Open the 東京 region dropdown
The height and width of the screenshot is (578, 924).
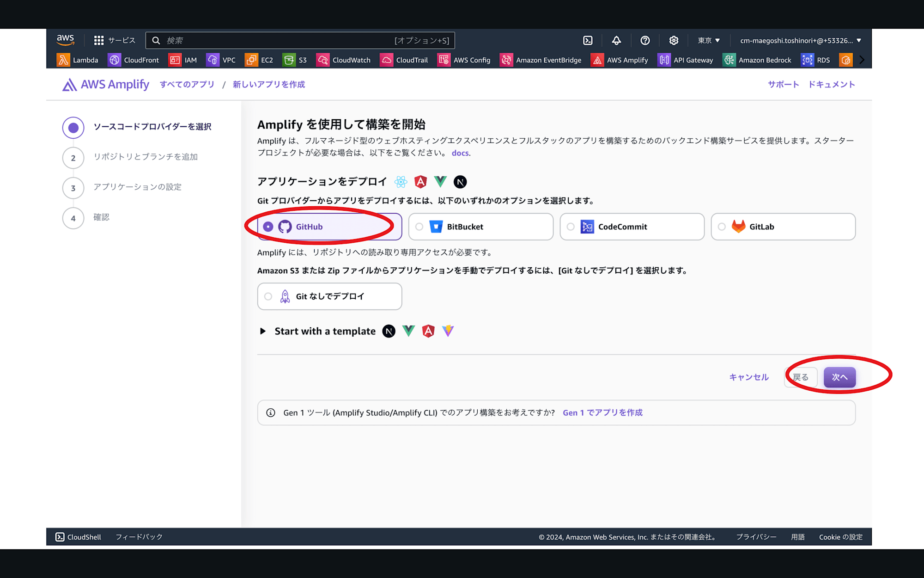[x=709, y=40]
